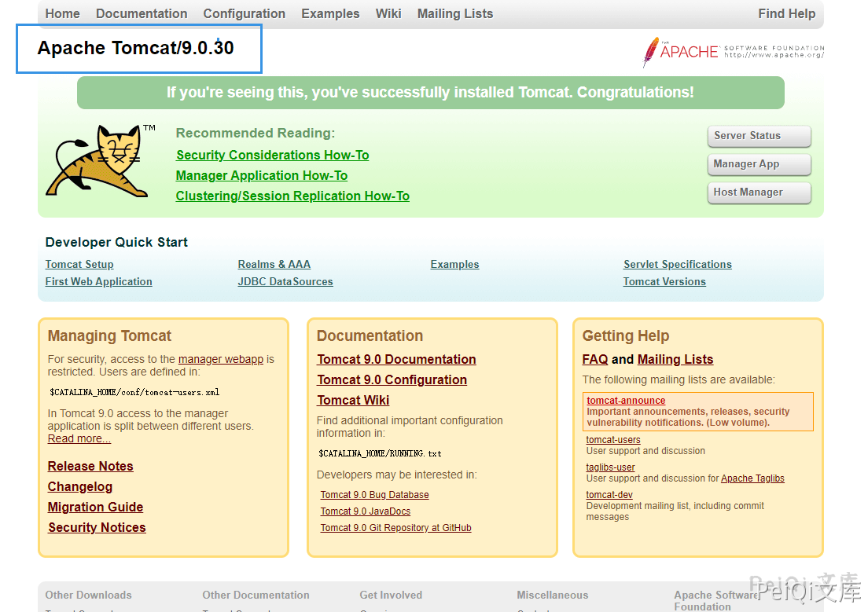Open JDBC DataSources link
Image resolution: width=868 pixels, height=612 pixels.
tap(285, 282)
